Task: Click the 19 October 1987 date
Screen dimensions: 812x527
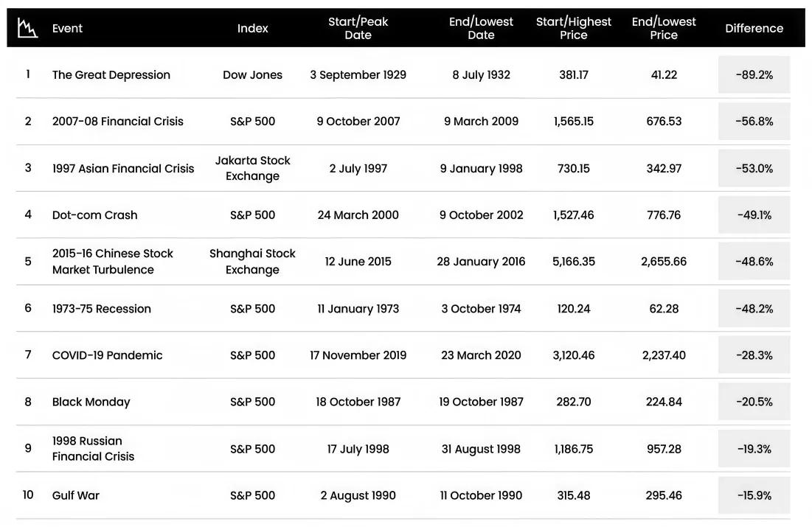Action: pos(481,402)
